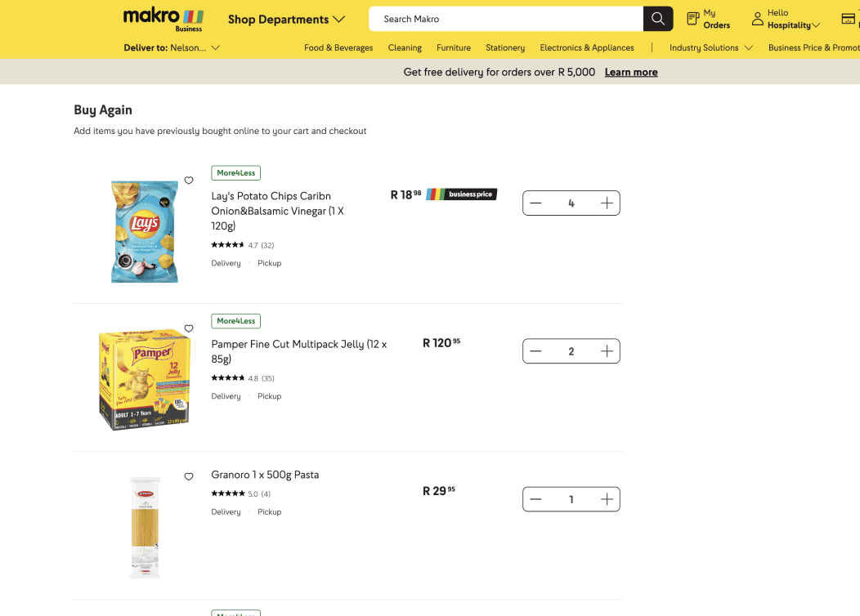Screen dimensions: 860x616
Task: Select the Food & Beverages menu item
Action: (338, 47)
